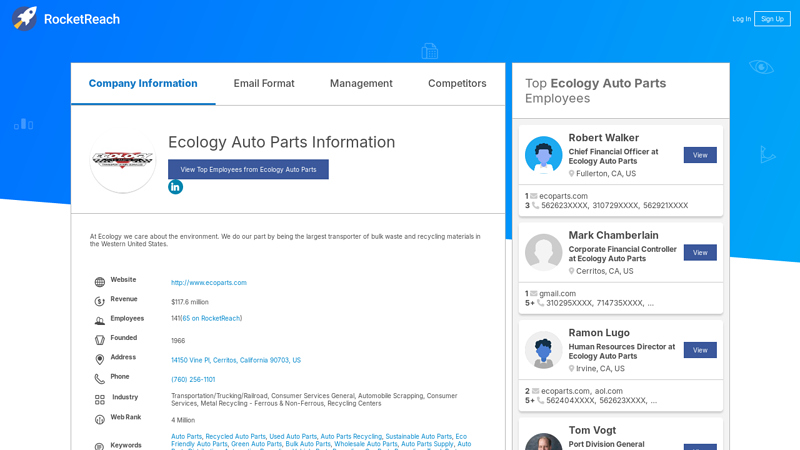
Task: Click the envelope icon in Ramon Lugo's card
Action: [x=536, y=391]
